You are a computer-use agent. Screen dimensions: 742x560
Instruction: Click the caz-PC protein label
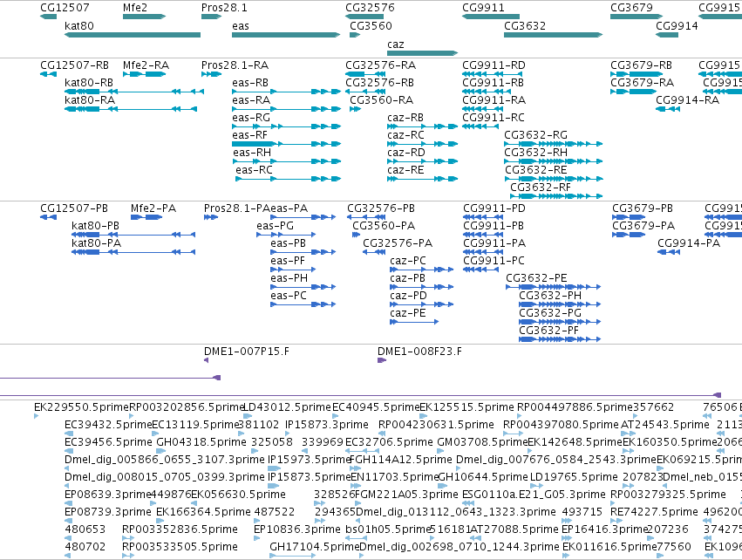point(408,261)
